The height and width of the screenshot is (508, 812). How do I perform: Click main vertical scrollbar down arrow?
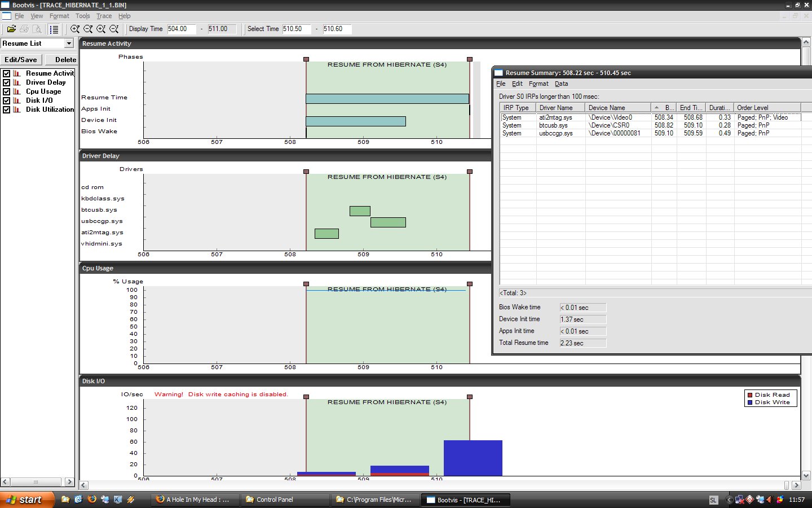(x=806, y=476)
